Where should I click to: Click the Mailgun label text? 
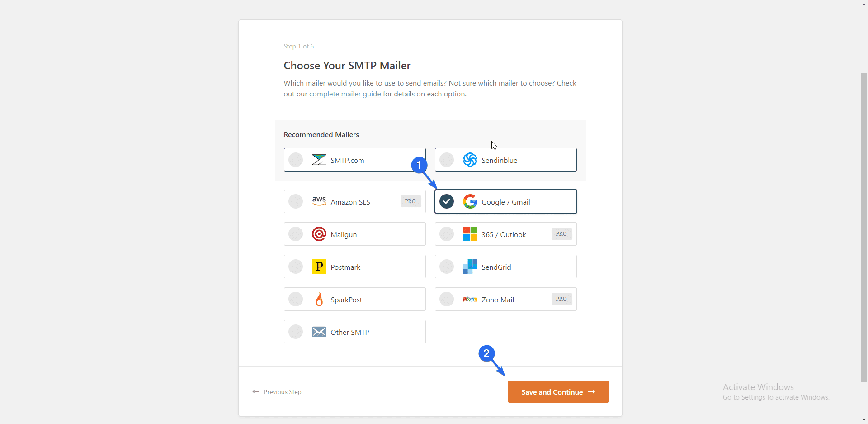pyautogui.click(x=344, y=234)
